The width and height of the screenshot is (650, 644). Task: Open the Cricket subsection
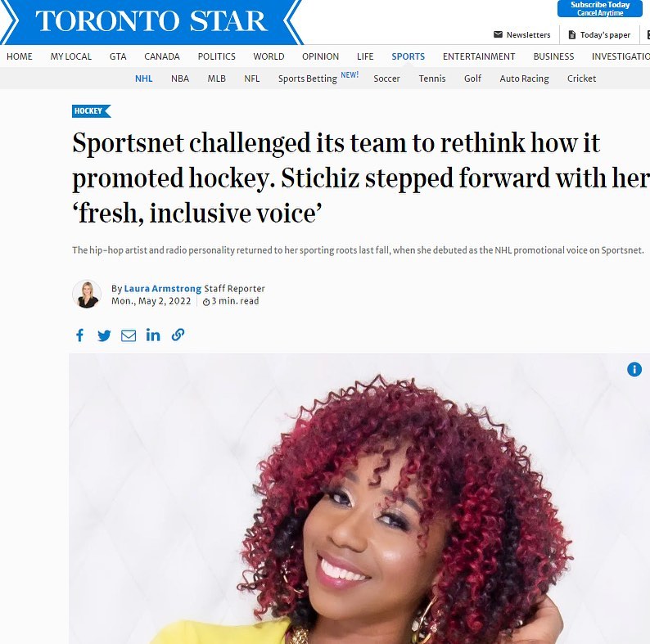coord(581,79)
